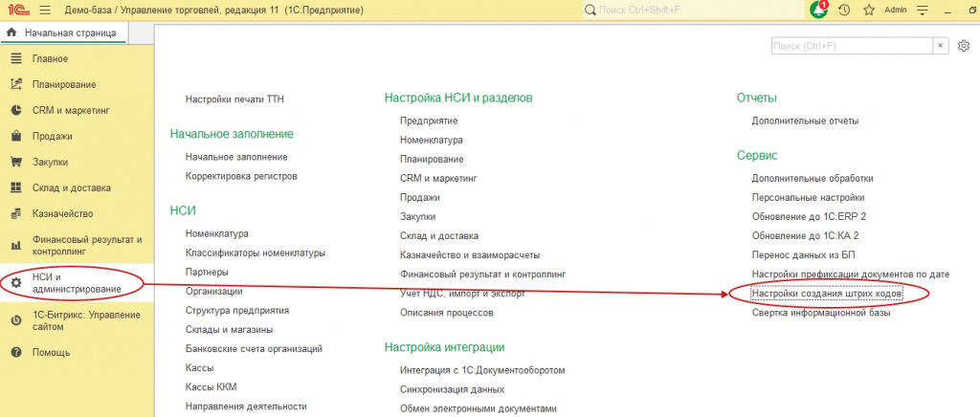This screenshot has height=417, width=980.
Task: Open Обновление до 1С:ERP 2
Action: coord(809,216)
